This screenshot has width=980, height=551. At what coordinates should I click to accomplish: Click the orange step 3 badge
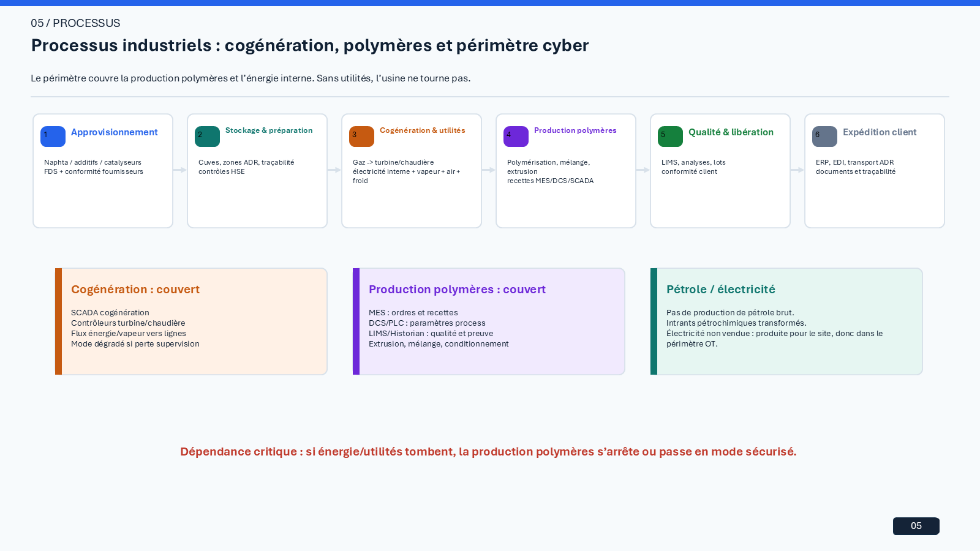point(361,137)
